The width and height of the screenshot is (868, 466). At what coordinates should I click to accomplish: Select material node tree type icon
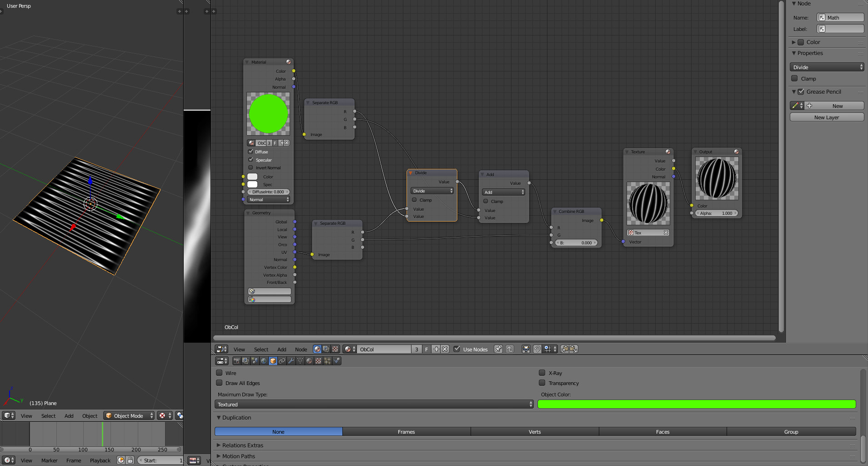[317, 349]
